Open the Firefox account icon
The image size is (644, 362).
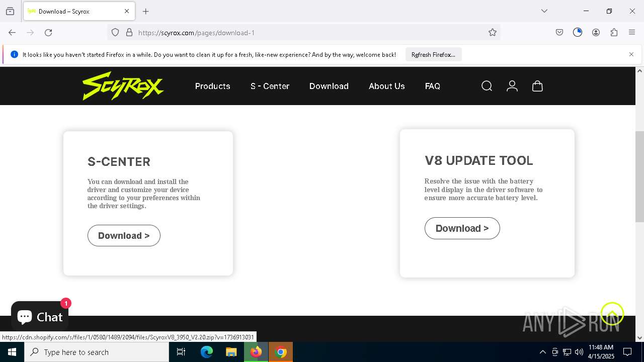596,32
